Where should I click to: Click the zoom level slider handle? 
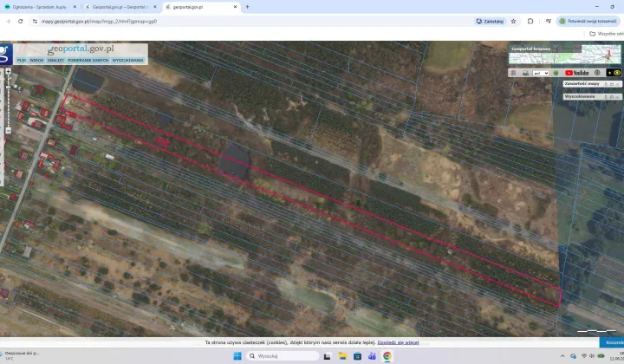(9, 88)
